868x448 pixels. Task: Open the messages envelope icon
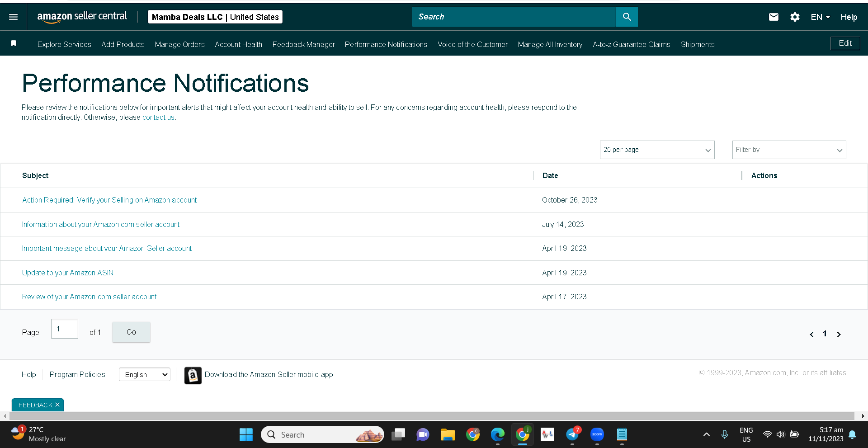(x=774, y=17)
